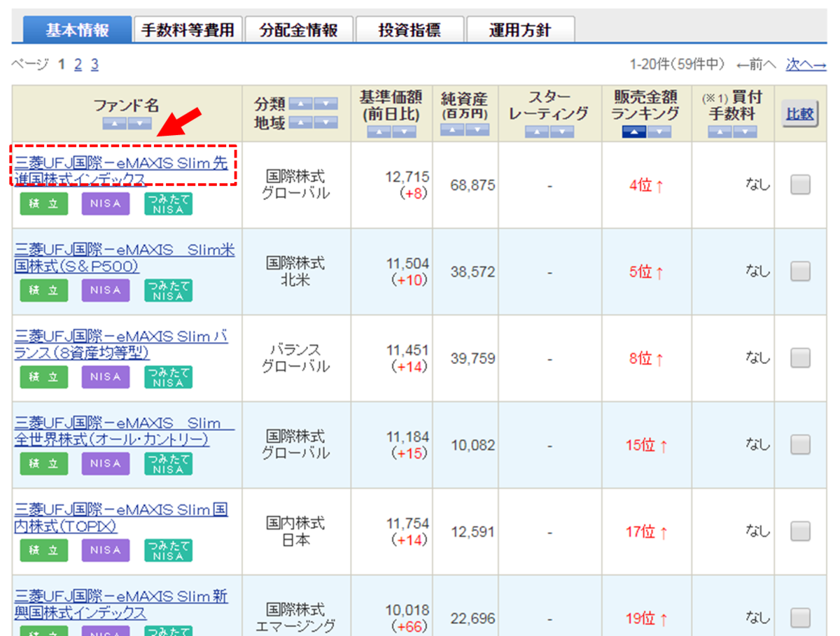Click NISA badge for 米国株式(S&P500)
Screen dimensions: 840x636
pos(106,290)
